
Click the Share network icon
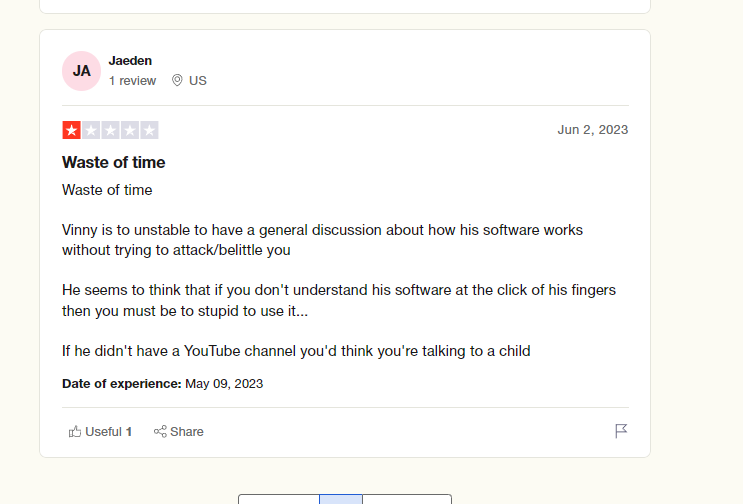tap(160, 432)
